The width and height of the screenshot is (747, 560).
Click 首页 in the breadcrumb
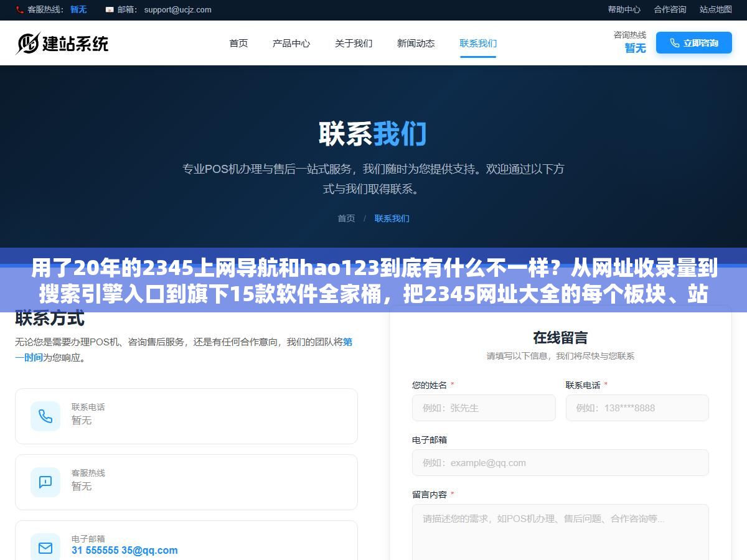pos(346,218)
